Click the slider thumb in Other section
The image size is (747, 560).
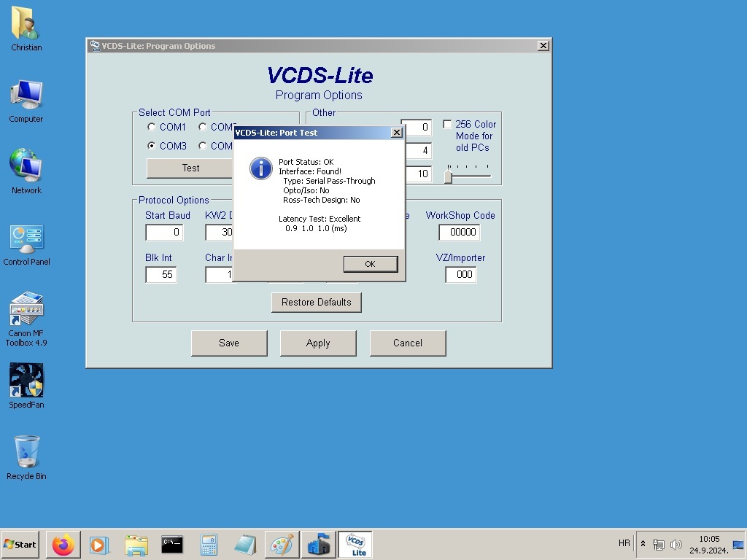[448, 176]
